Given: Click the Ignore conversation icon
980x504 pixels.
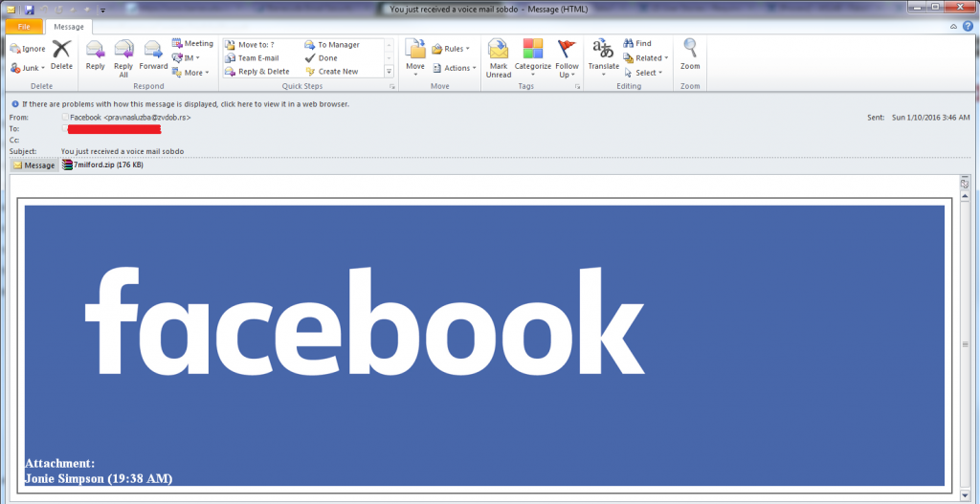Looking at the screenshot, I should coord(28,49).
